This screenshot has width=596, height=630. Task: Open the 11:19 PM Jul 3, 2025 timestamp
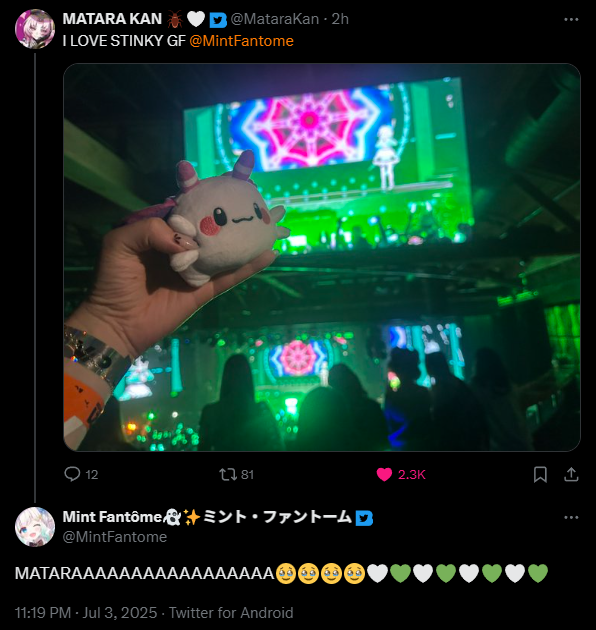[x=86, y=613]
